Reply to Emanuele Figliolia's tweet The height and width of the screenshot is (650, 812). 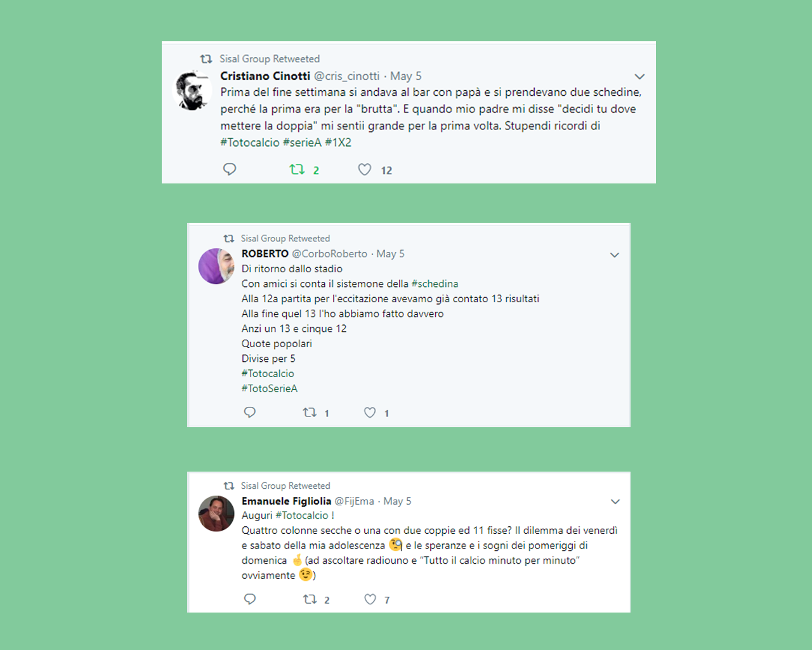(x=250, y=599)
